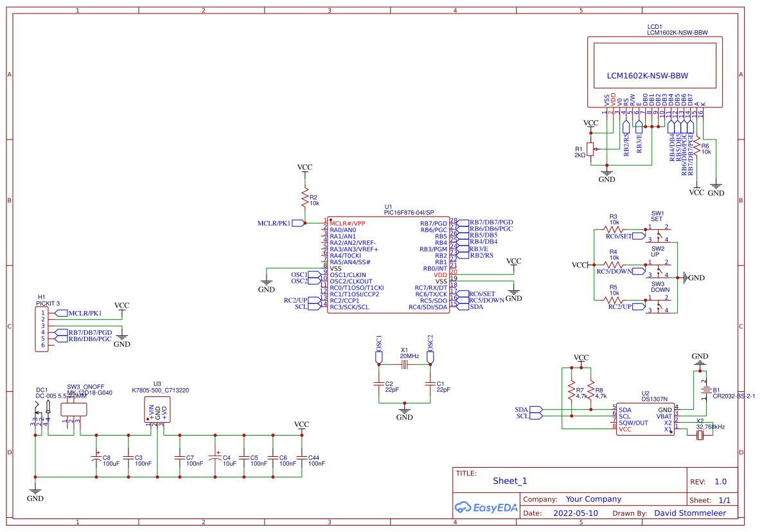The image size is (762, 532).
Task: Select the SDA net flag left of DS1307N
Action: point(528,409)
